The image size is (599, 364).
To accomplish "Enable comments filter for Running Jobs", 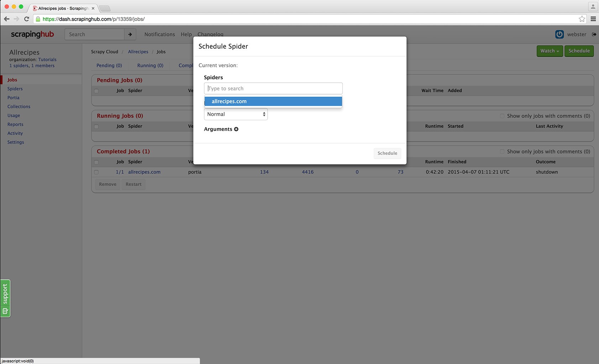I will click(502, 116).
